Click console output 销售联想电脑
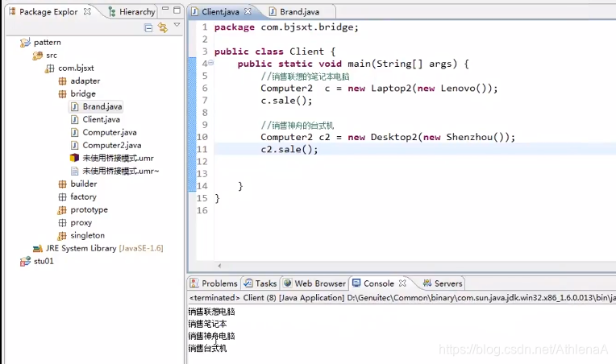The image size is (616, 364). pos(212,312)
